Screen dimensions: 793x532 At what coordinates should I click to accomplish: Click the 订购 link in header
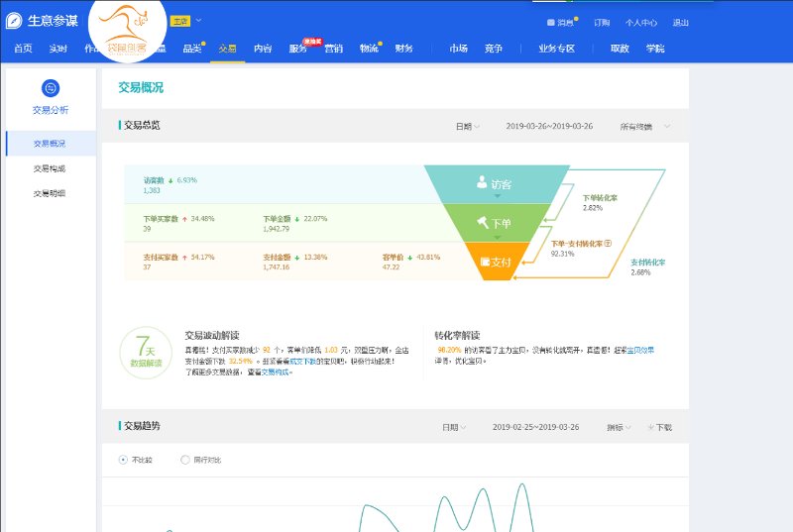tap(602, 23)
